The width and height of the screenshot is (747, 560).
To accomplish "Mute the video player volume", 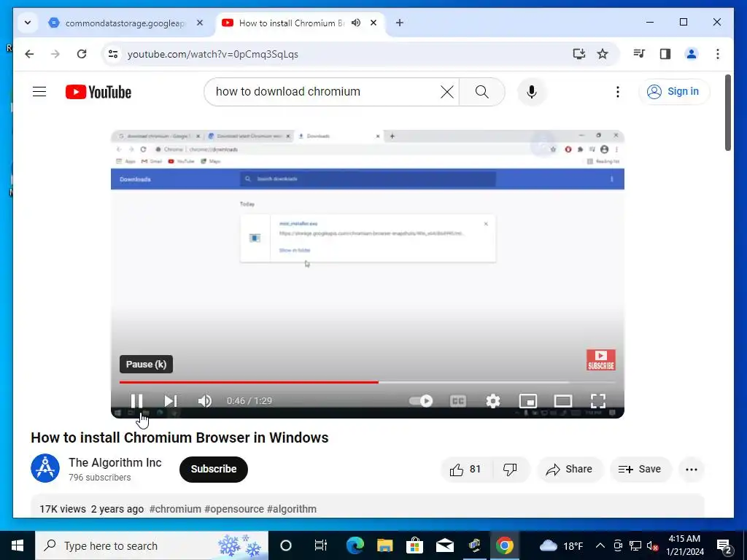I will [x=205, y=401].
